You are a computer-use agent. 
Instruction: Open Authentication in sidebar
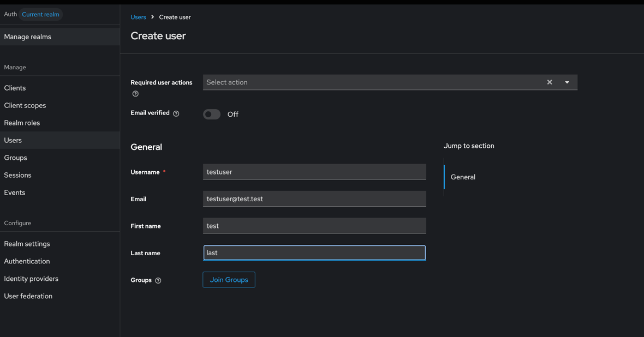[60, 261]
